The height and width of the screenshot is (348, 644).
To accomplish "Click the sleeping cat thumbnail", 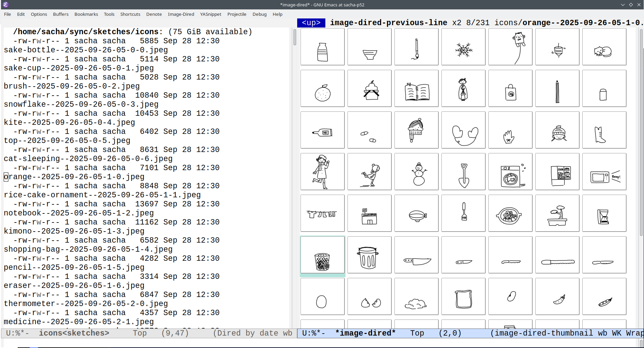I will pos(604,47).
